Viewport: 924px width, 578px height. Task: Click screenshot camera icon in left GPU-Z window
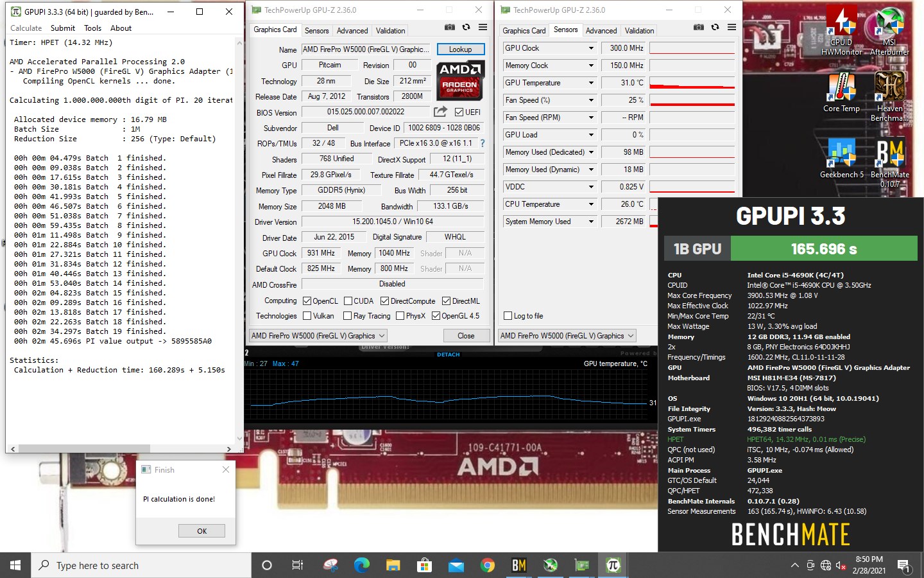pyautogui.click(x=450, y=27)
